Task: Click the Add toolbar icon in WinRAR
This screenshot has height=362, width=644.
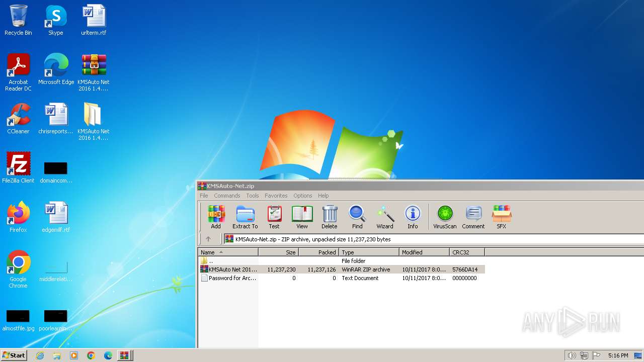Action: point(216,217)
